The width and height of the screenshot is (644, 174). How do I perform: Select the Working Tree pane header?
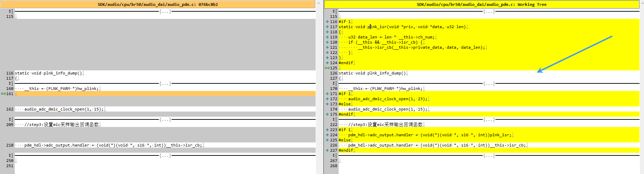[x=482, y=4]
